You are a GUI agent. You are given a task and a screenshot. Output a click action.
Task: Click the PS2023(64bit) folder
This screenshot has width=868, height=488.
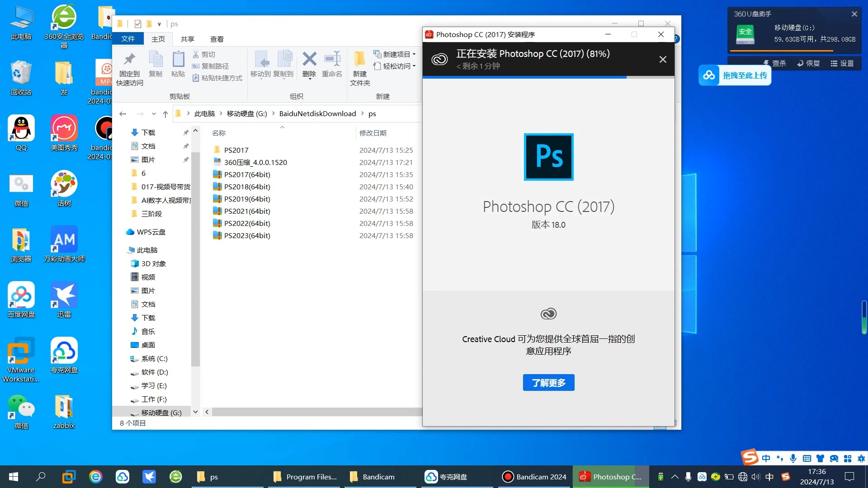247,235
